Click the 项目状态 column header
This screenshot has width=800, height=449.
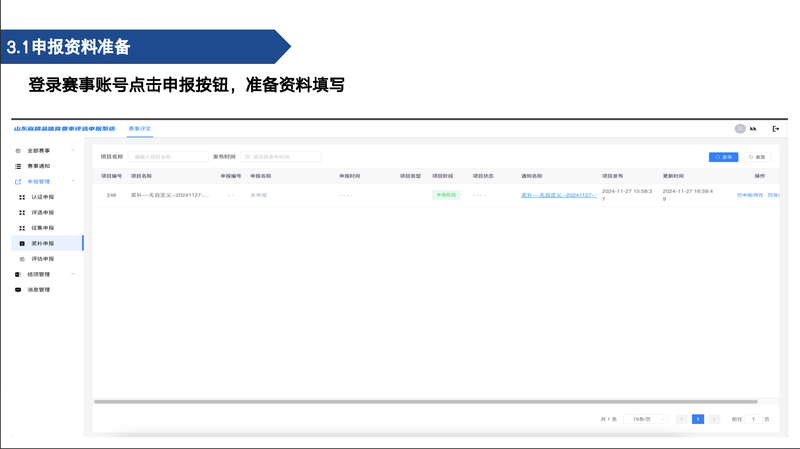483,176
